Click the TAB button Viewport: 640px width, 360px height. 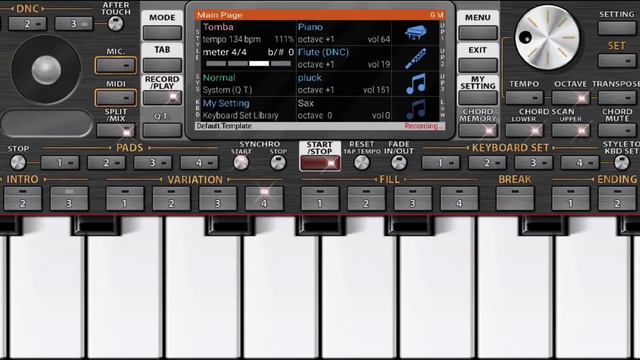[x=162, y=65]
